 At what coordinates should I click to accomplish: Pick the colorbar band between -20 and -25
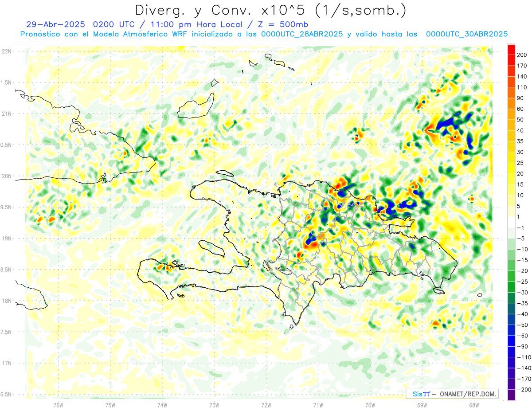(x=512, y=276)
